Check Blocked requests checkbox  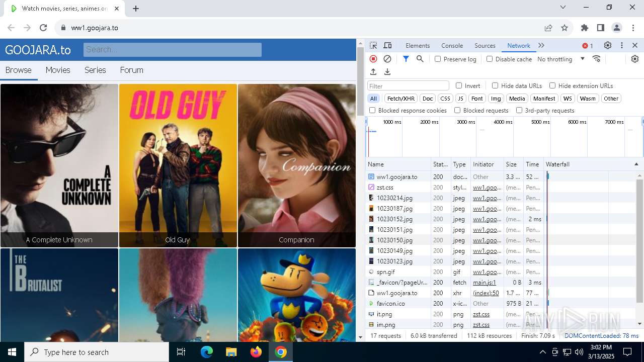pos(457,110)
